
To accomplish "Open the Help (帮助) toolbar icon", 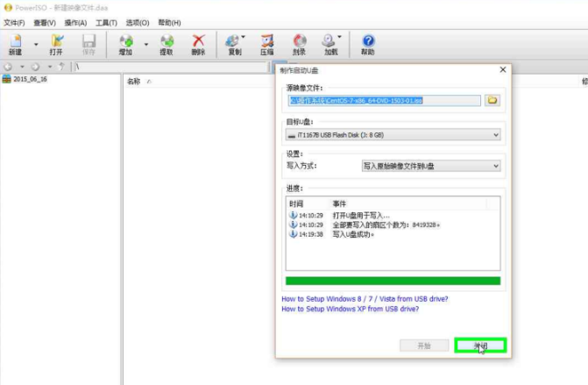I will [x=368, y=43].
